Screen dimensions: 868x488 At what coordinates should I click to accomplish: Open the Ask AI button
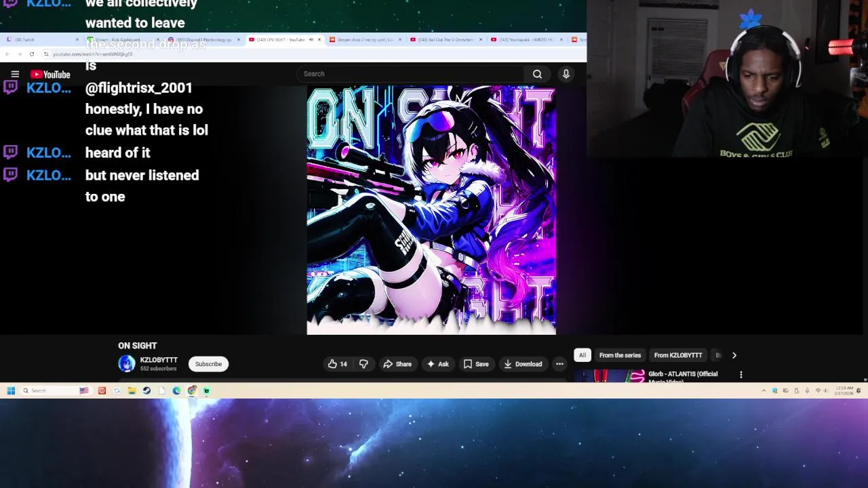(437, 364)
